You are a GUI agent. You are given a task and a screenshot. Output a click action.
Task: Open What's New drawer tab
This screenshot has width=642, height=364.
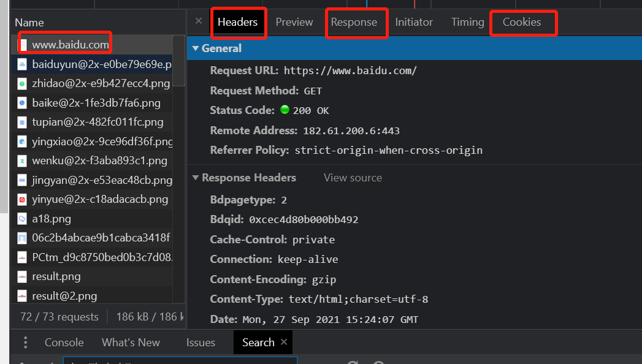(131, 343)
